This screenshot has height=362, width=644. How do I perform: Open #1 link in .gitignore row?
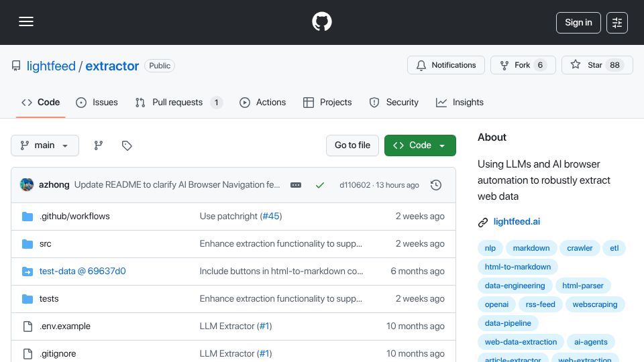264,354
